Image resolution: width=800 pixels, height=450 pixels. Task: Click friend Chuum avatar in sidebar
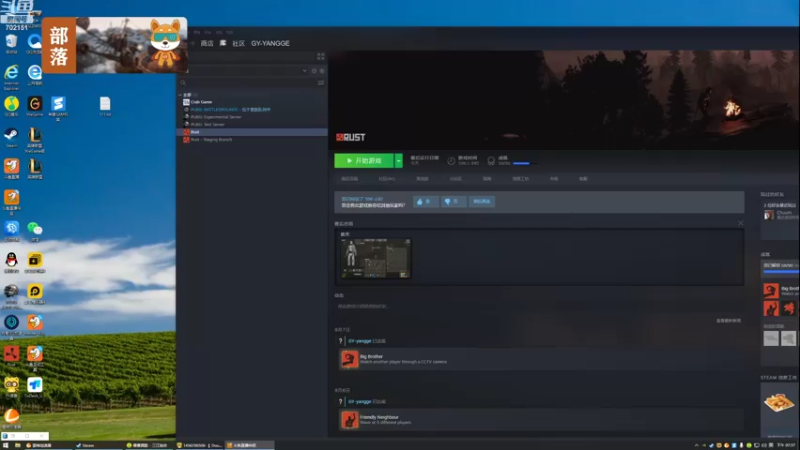769,215
